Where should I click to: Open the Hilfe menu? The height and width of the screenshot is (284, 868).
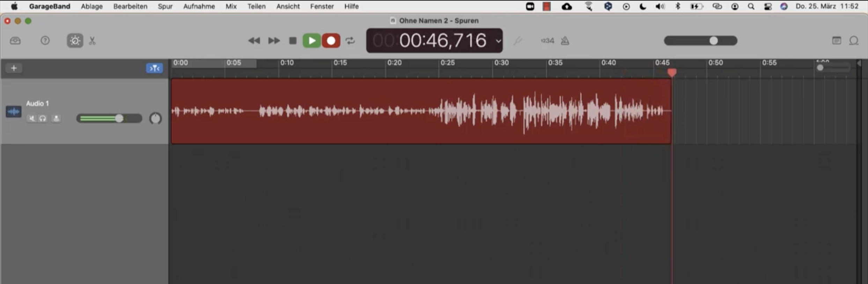tap(351, 6)
